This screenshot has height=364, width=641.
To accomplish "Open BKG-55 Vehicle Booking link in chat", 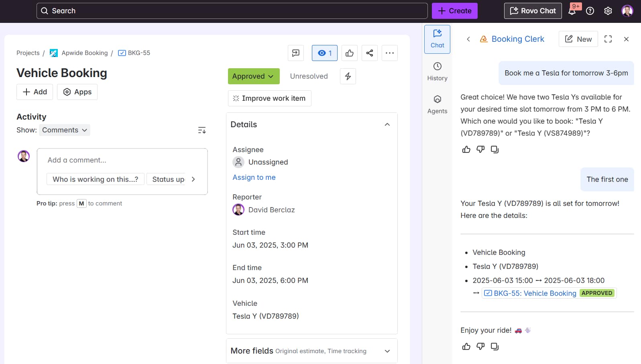I will (535, 293).
